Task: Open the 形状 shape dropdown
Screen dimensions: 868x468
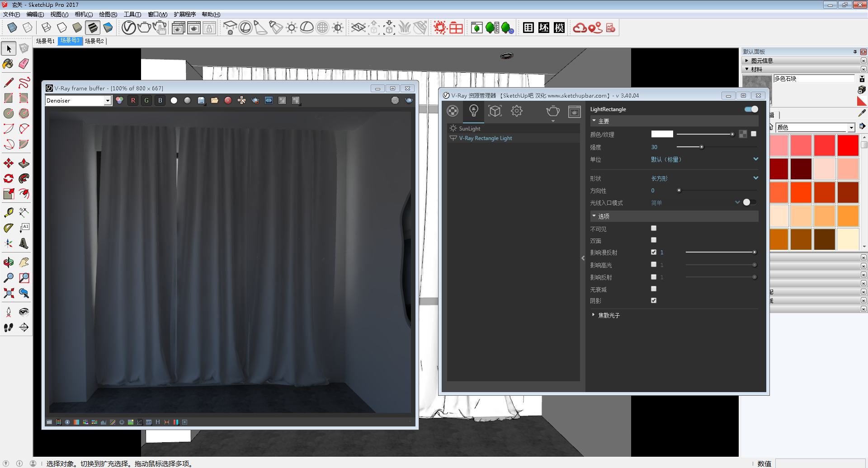Action: pyautogui.click(x=755, y=178)
